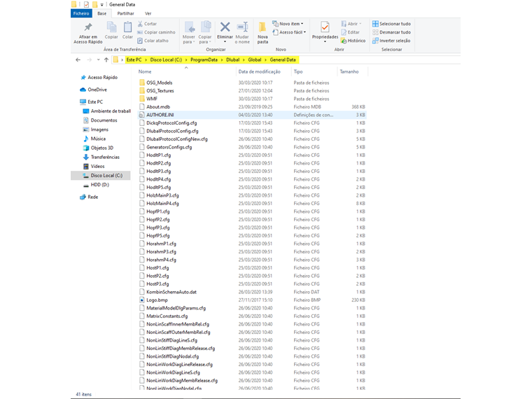Click Dlubal breadcrumb in address bar
The image size is (532, 399).
pos(232,59)
